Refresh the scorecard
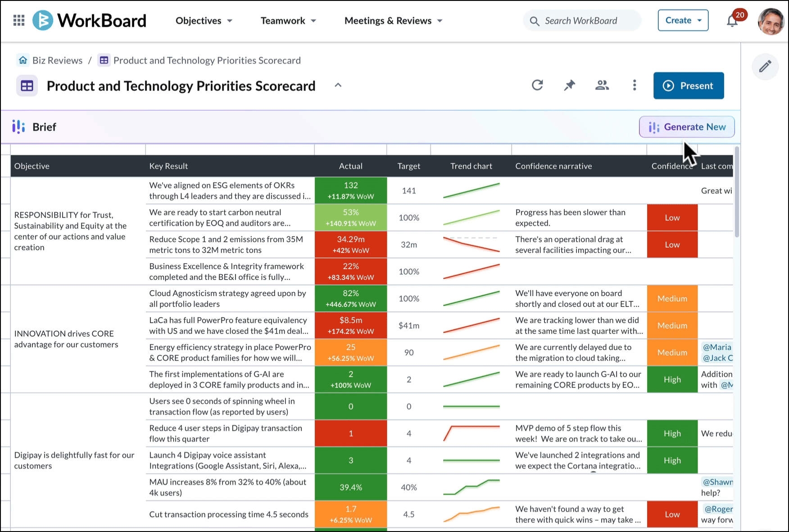Viewport: 789px width, 532px height. tap(537, 85)
